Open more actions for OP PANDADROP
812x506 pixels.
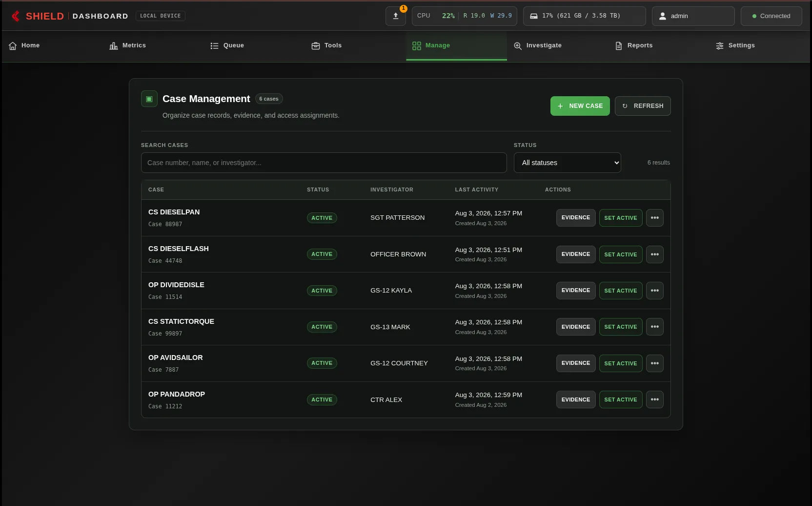[655, 400]
